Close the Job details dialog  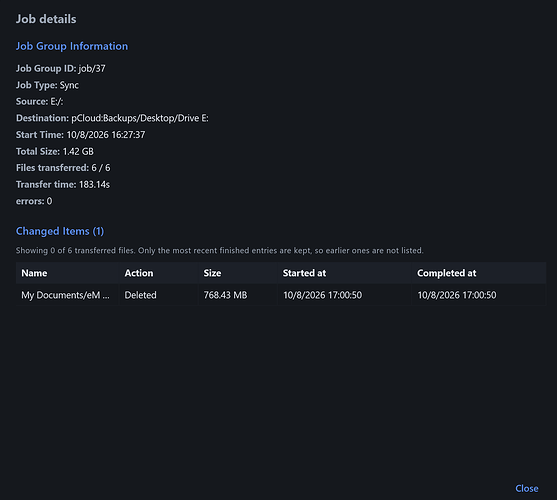526,489
